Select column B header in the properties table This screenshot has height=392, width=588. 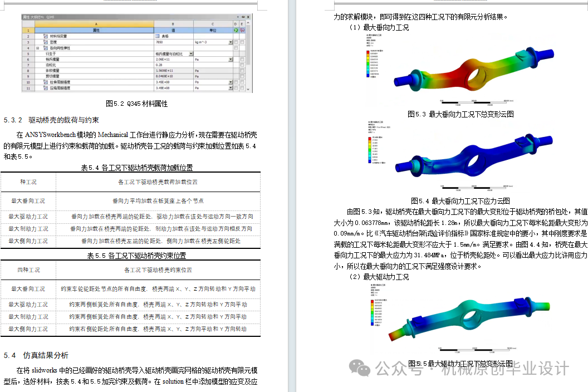pos(174,24)
